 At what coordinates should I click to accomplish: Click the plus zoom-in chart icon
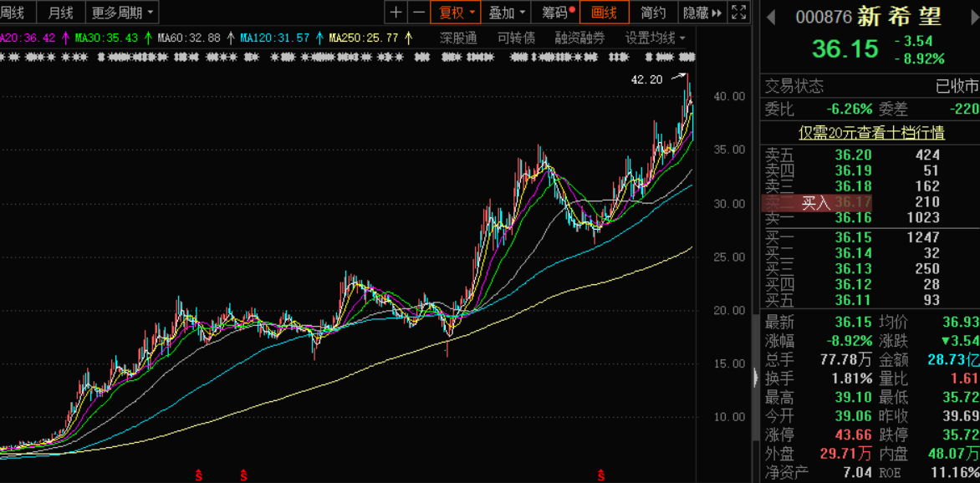pos(396,13)
